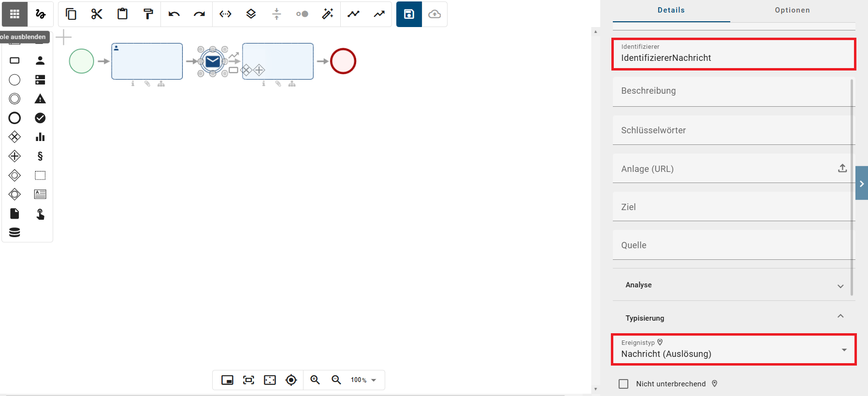Click the vertical align center icon
The image size is (868, 396).
pos(276,14)
